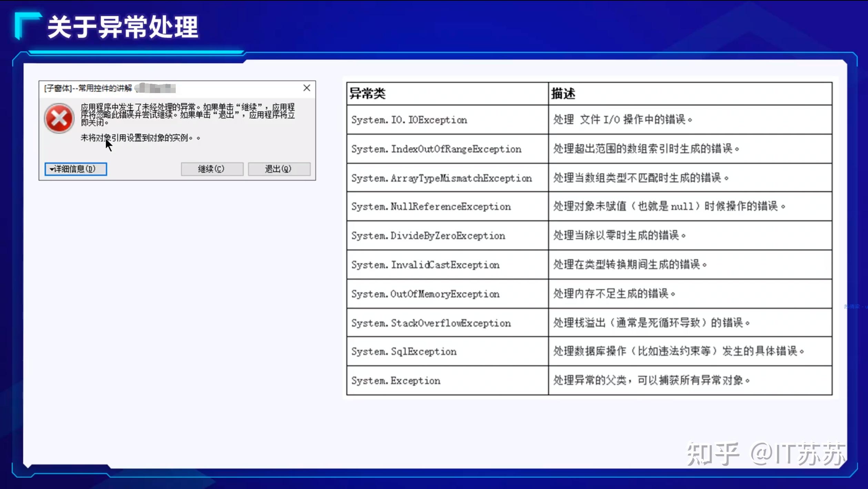868x489 pixels.
Task: Select the System.IO.IOException table row
Action: 409,120
